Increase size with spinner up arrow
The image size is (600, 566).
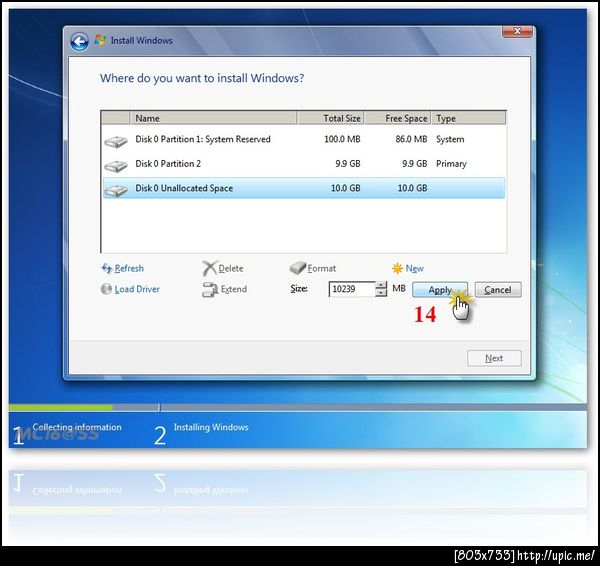[381, 285]
